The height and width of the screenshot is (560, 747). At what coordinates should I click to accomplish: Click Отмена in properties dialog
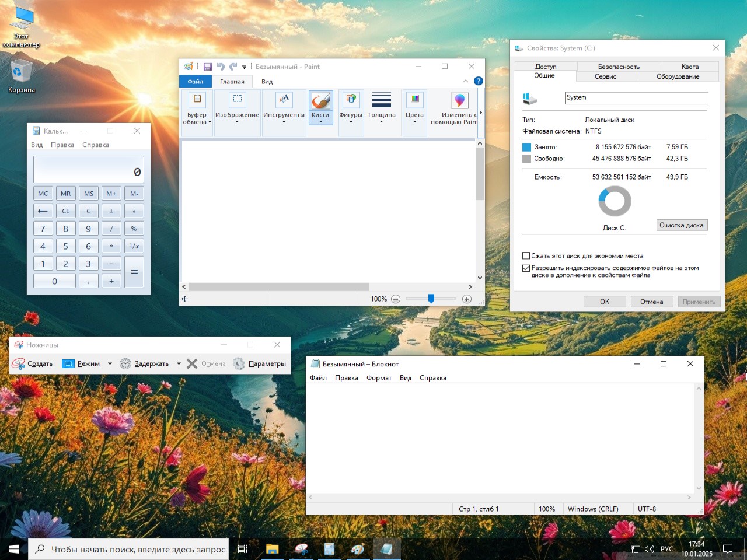point(652,302)
